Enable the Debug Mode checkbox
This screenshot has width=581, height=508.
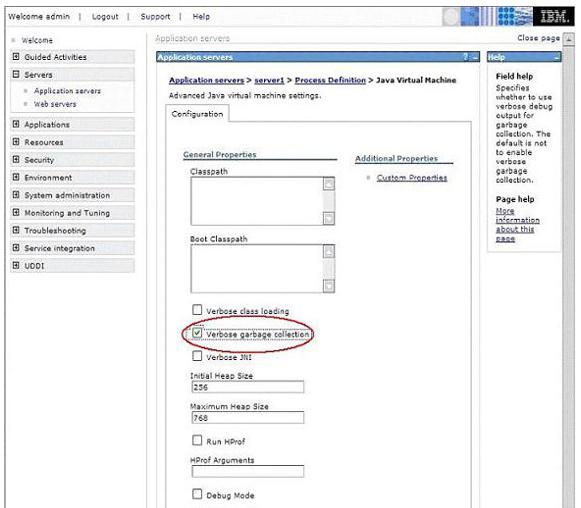point(197,494)
